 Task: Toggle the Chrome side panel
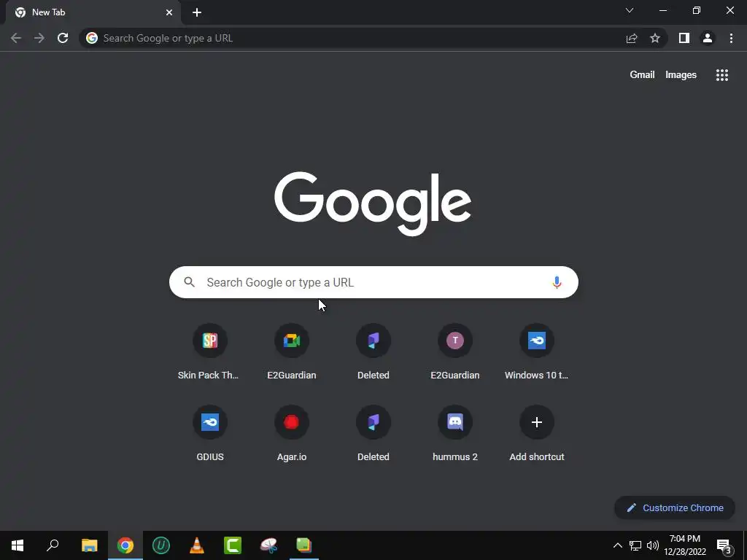click(x=684, y=38)
